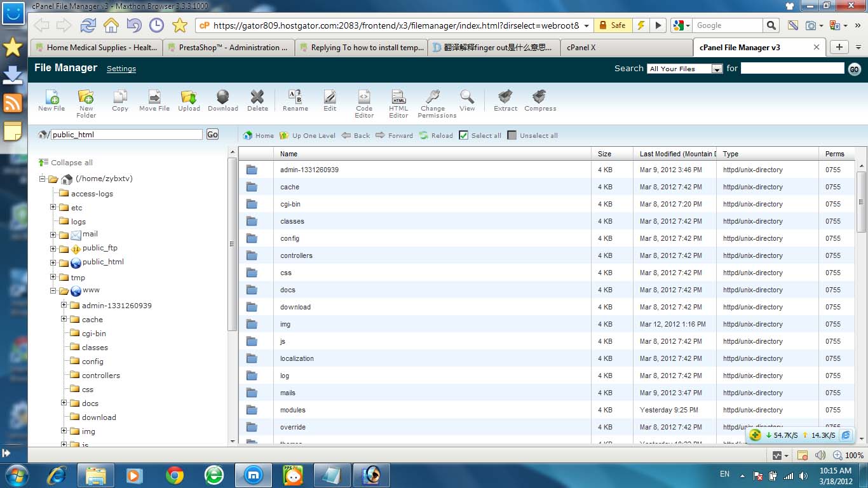Image resolution: width=868 pixels, height=488 pixels.
Task: Expand the mail folder in tree
Action: tap(53, 234)
